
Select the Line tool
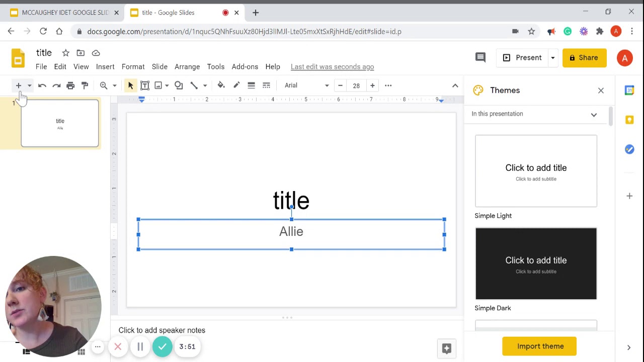tap(194, 85)
